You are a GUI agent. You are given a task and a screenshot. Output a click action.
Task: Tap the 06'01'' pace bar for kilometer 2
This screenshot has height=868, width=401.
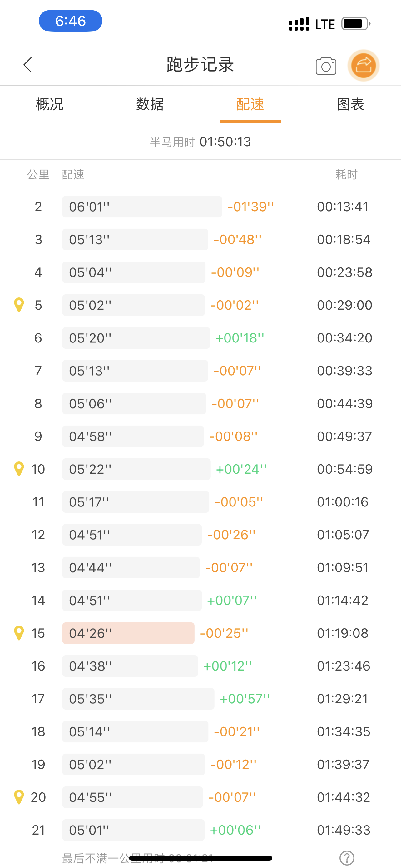pyautogui.click(x=142, y=207)
